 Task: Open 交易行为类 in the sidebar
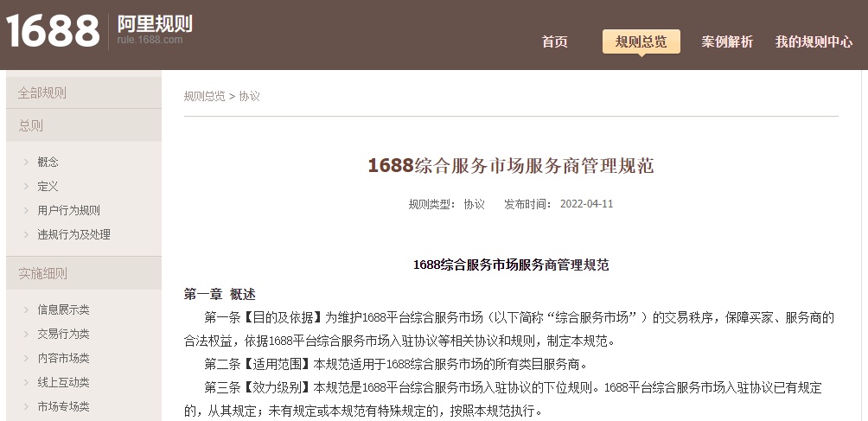pos(63,335)
